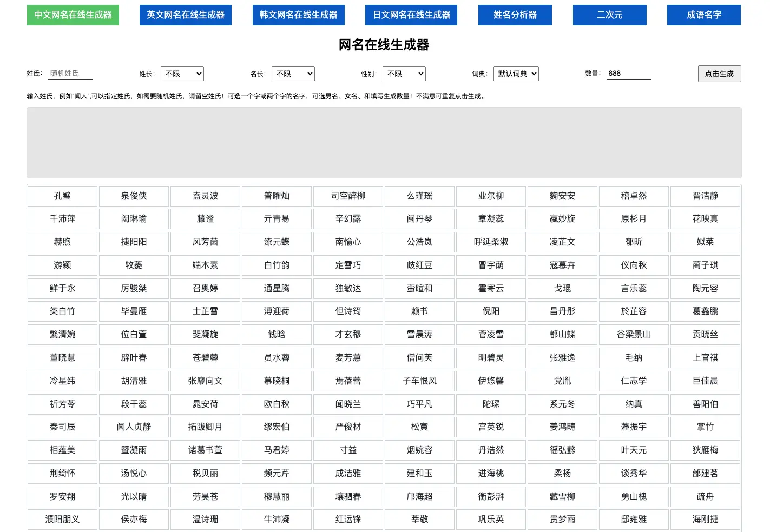Click the name 张廖向文
This screenshot has height=532, width=770.
[206, 381]
